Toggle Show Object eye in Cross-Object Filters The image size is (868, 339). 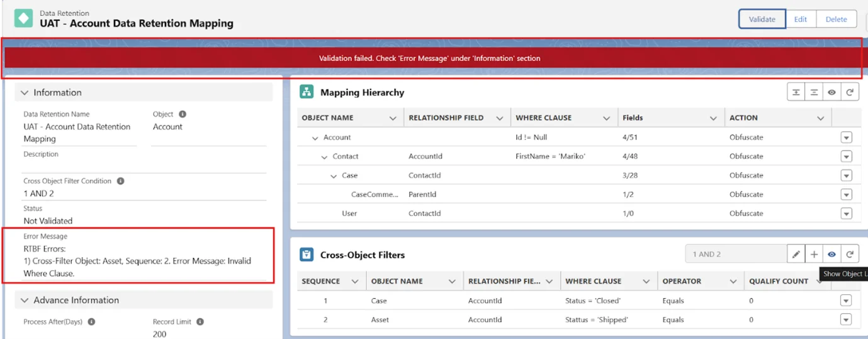pyautogui.click(x=831, y=255)
